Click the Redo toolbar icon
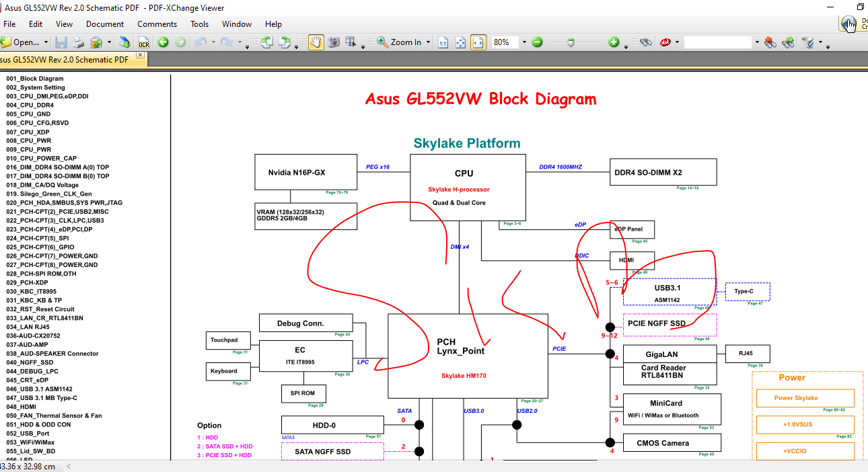This screenshot has height=472, width=868. [x=227, y=42]
